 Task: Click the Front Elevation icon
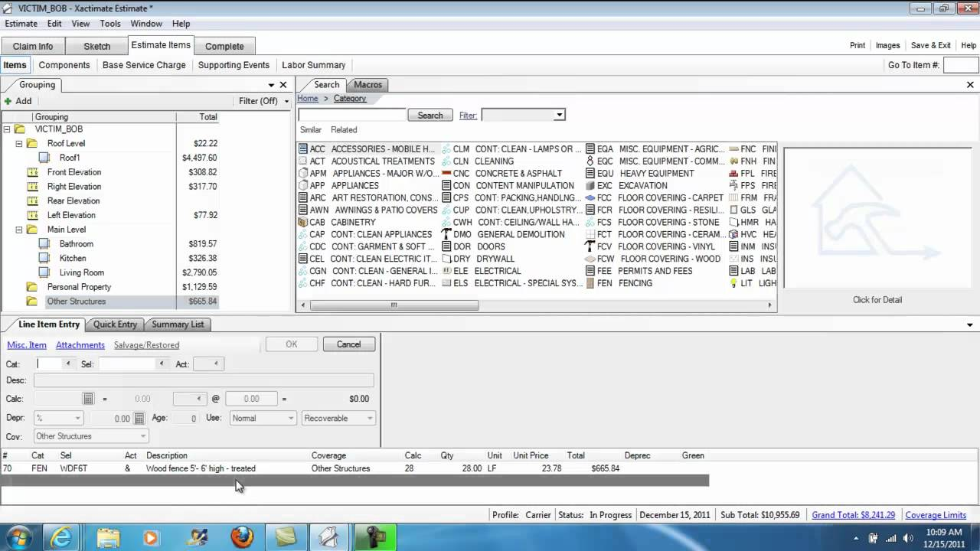32,172
